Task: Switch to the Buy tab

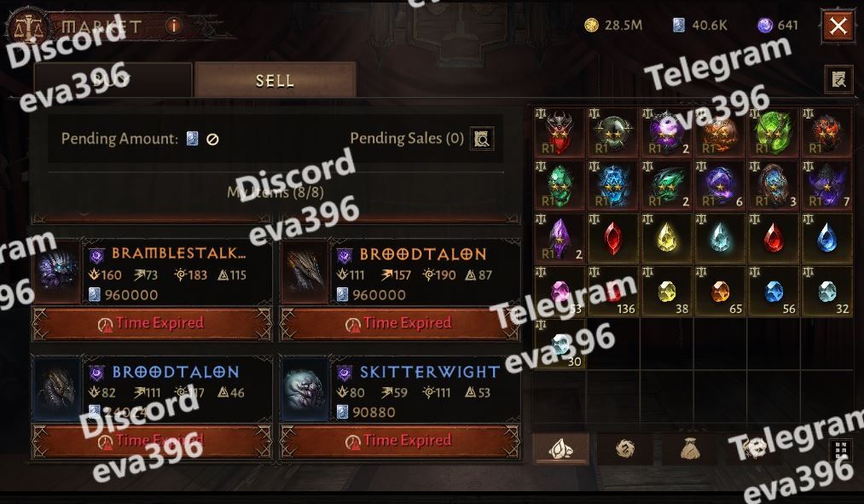Action: 113,80
